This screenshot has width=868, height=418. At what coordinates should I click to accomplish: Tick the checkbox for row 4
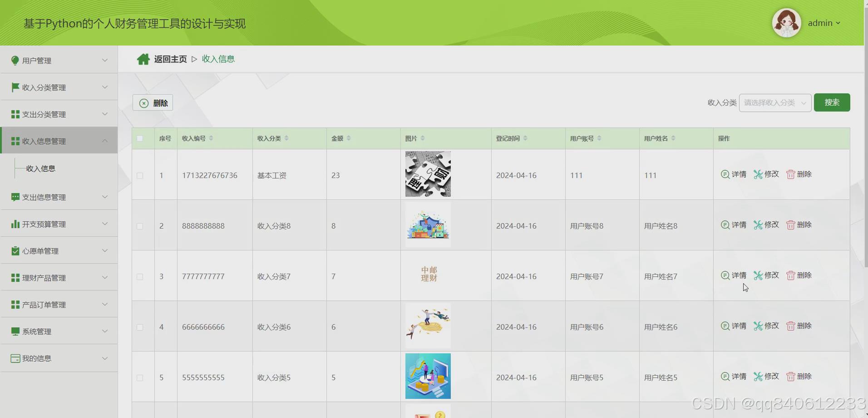[x=140, y=327]
